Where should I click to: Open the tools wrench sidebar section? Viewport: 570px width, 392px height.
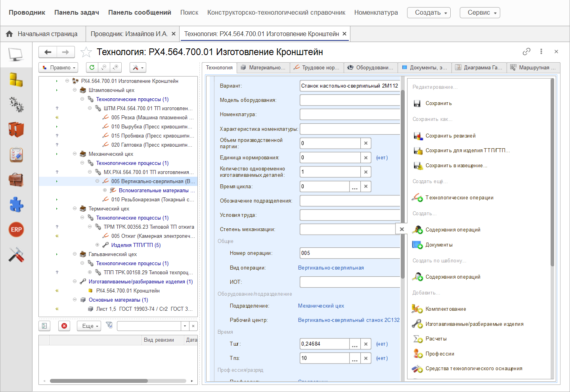pos(16,254)
